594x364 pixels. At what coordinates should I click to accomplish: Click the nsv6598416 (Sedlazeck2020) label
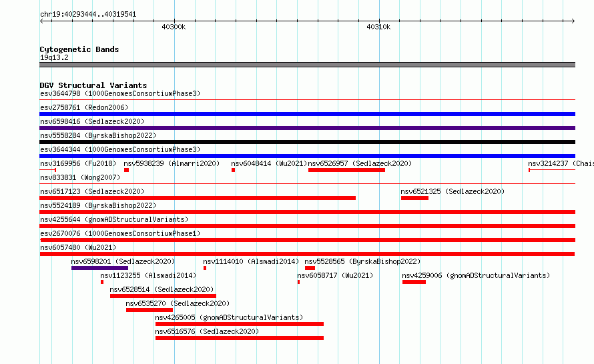92,121
